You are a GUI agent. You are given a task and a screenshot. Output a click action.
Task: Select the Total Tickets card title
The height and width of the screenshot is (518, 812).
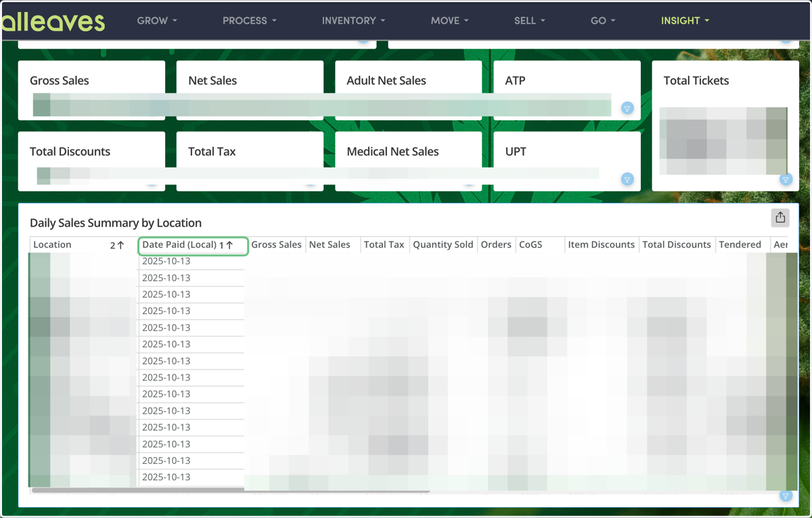[x=696, y=80]
